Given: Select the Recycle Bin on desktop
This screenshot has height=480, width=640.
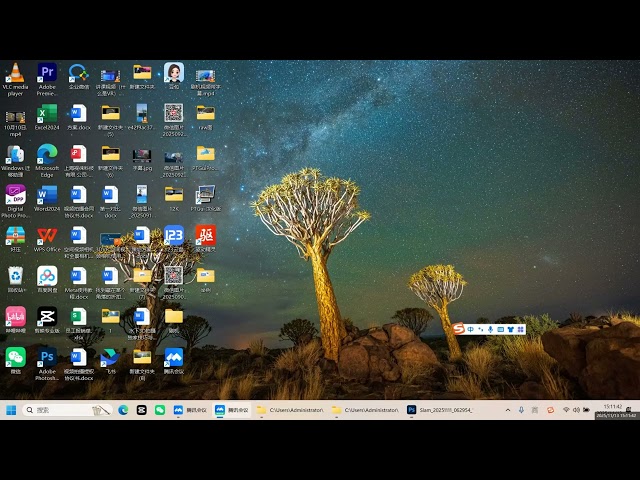Looking at the screenshot, I should [15, 280].
